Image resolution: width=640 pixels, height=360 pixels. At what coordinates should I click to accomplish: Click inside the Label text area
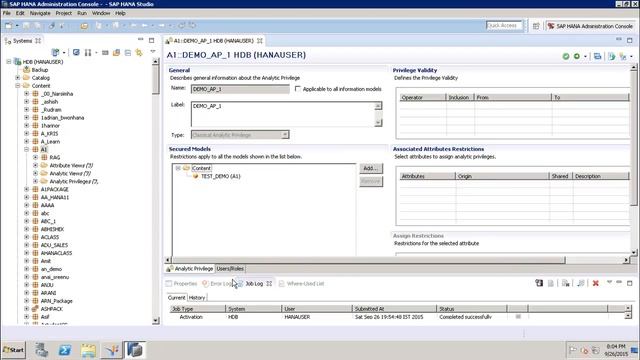pos(282,114)
